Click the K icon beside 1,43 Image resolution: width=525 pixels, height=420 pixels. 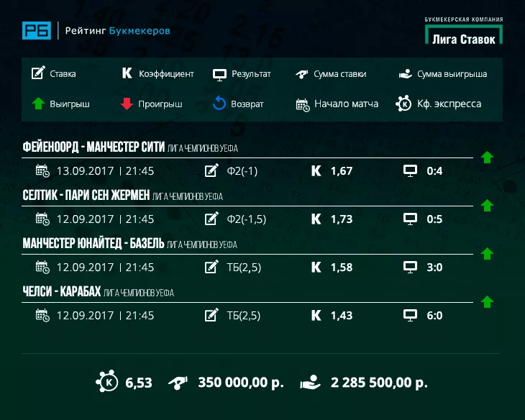tap(316, 316)
